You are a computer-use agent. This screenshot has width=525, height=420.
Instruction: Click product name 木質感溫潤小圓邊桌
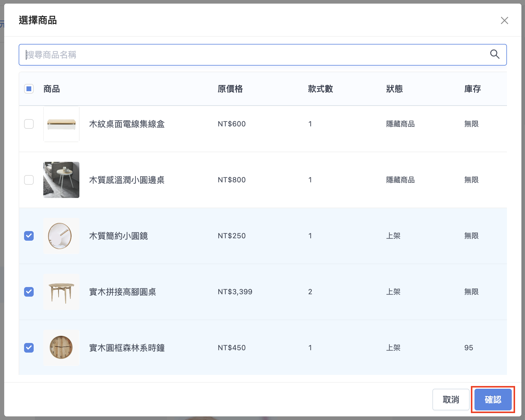(127, 180)
